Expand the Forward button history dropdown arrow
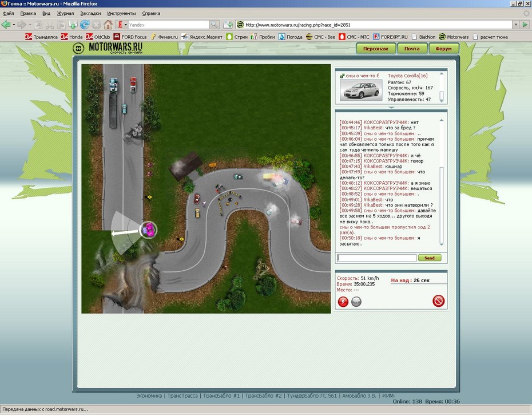Screen dimensions: 532x415 point(30,25)
